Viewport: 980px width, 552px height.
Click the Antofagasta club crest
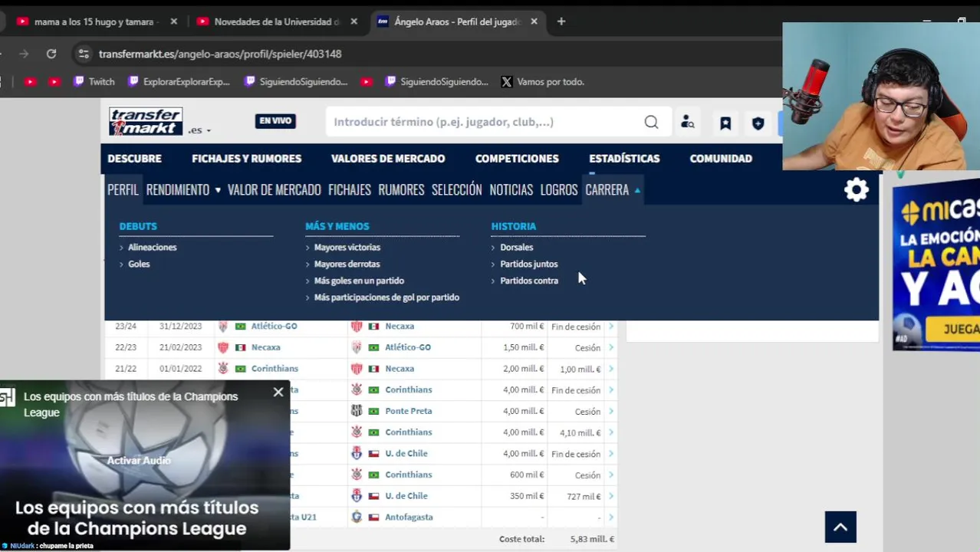click(x=357, y=517)
